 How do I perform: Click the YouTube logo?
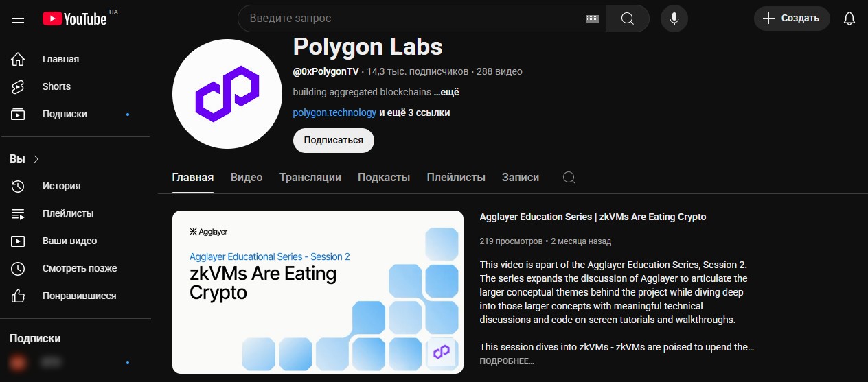[74, 19]
